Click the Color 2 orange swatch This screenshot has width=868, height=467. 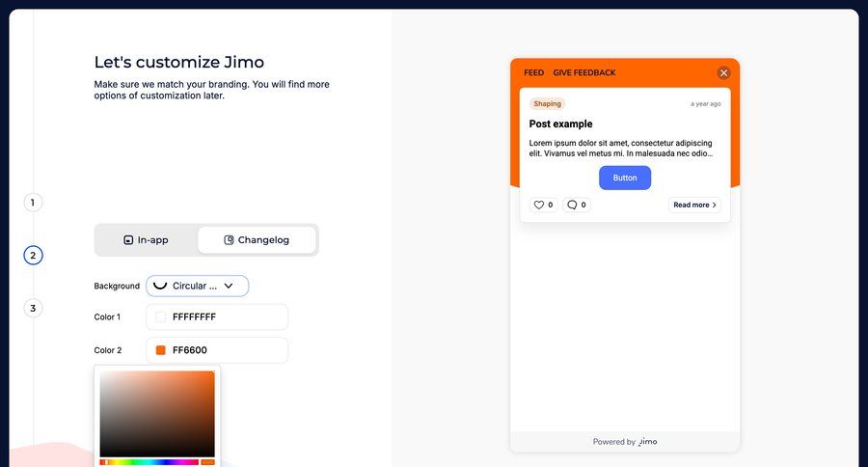click(160, 350)
